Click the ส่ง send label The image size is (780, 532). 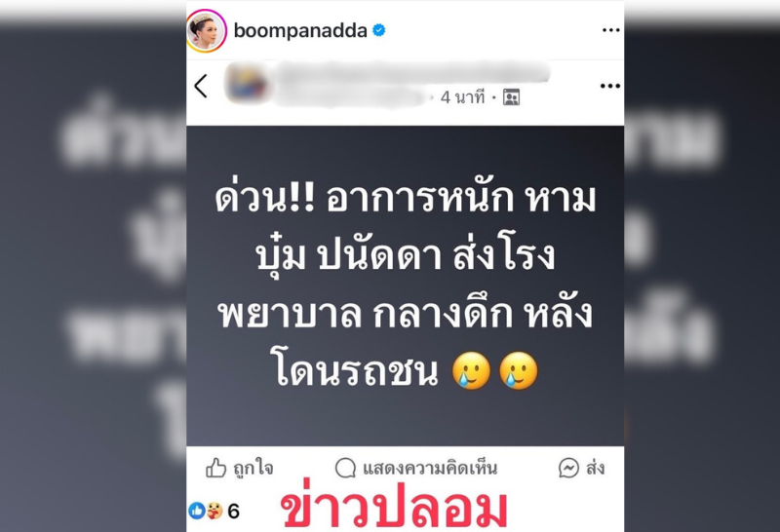[595, 468]
